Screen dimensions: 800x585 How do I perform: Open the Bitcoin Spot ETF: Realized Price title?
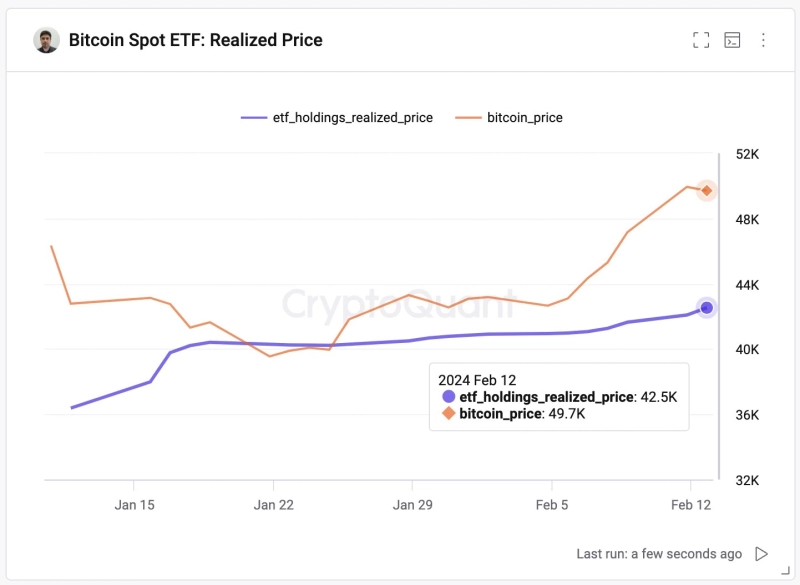coord(195,40)
